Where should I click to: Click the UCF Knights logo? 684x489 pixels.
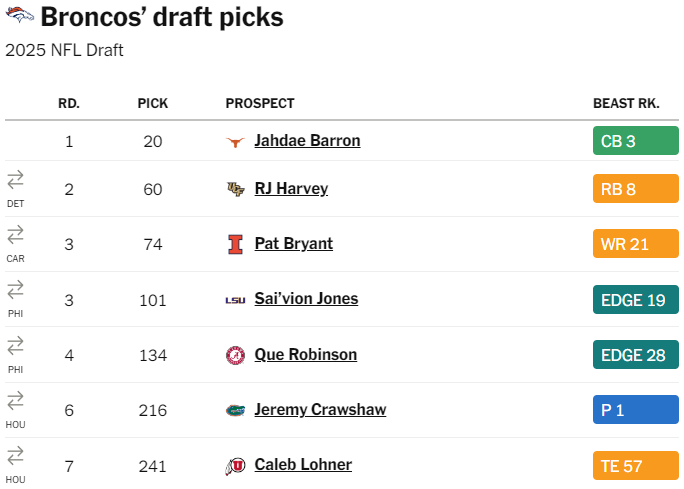(x=235, y=189)
